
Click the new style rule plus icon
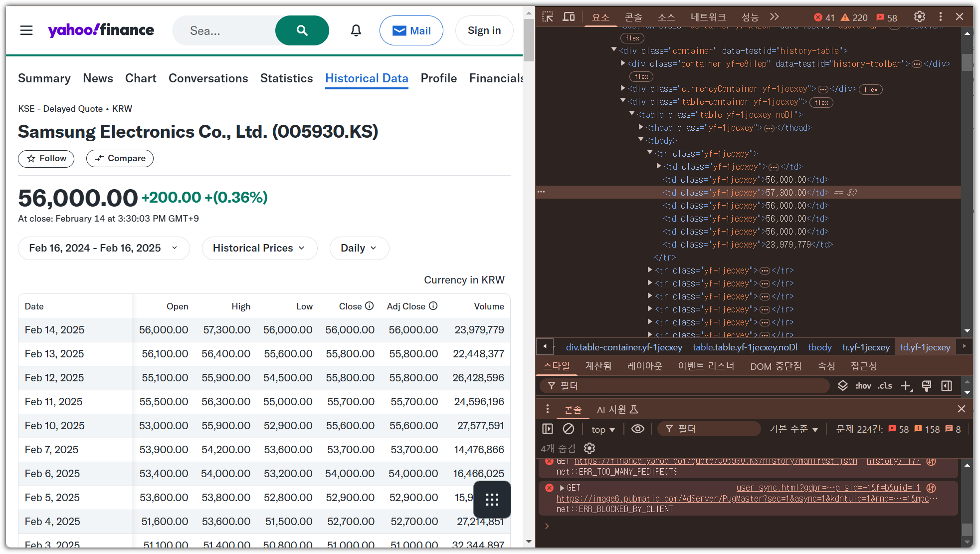click(906, 386)
